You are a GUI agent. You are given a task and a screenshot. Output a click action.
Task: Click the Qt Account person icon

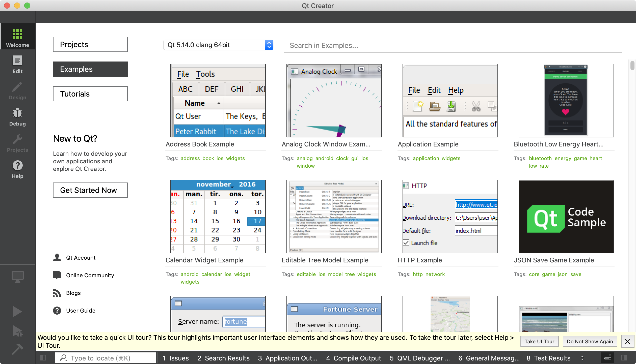pos(57,257)
